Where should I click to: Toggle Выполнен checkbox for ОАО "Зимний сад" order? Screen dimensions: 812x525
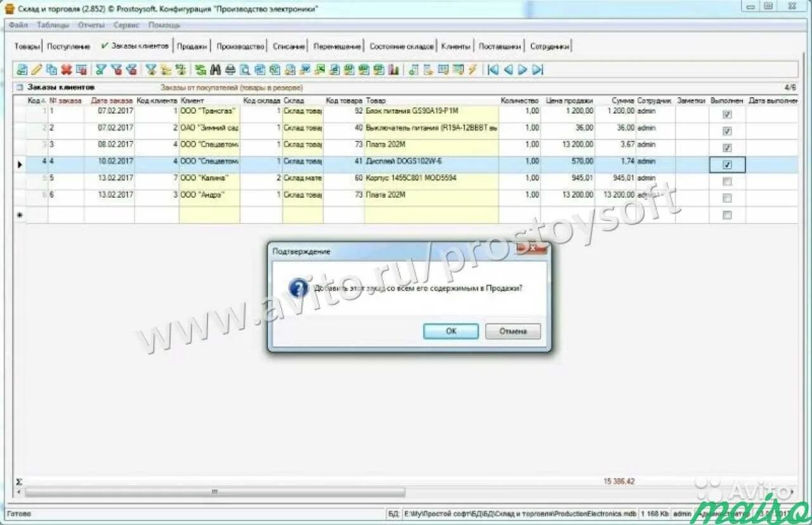(x=727, y=131)
